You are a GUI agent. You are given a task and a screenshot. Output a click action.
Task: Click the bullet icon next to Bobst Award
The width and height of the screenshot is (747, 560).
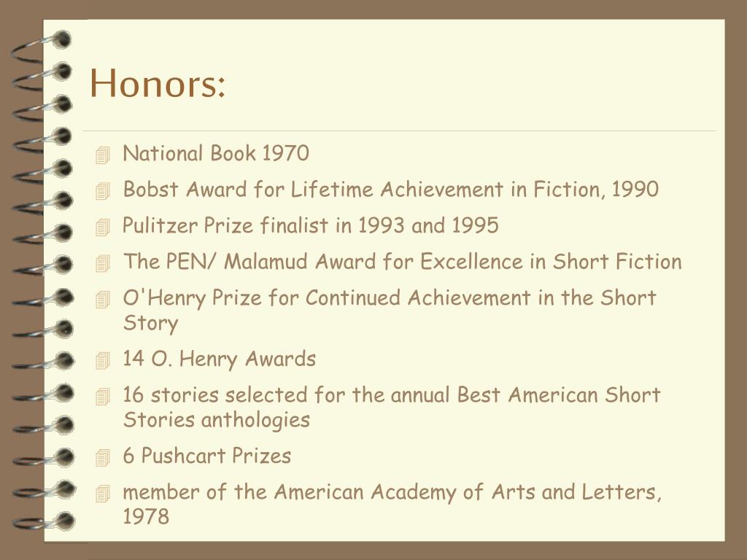pos(102,192)
